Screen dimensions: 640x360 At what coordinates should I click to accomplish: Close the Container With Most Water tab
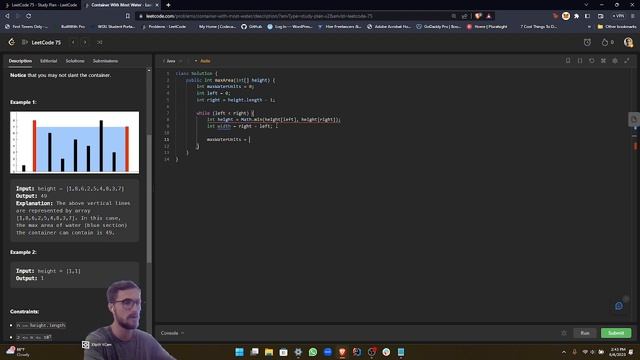(157, 5)
